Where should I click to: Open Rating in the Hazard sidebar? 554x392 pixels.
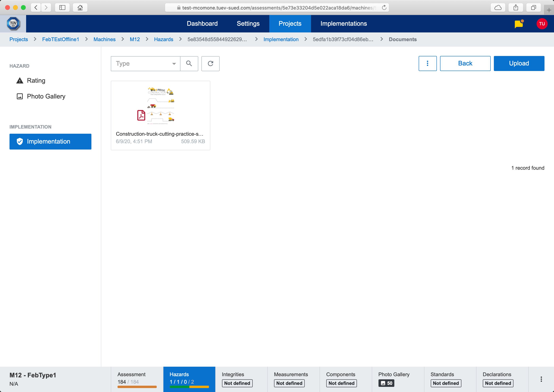coord(36,80)
